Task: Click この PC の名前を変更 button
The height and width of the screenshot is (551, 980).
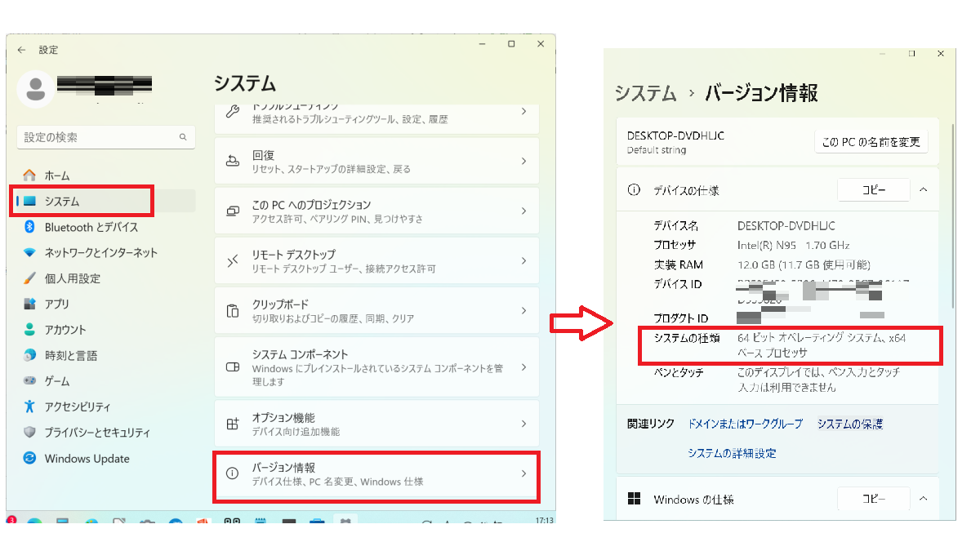Action: [x=871, y=142]
